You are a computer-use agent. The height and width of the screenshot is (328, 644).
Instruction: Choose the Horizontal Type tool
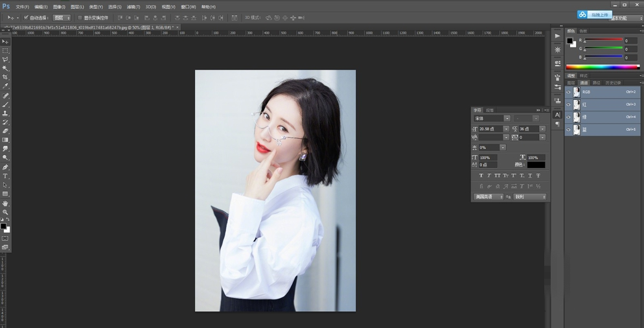(x=5, y=176)
